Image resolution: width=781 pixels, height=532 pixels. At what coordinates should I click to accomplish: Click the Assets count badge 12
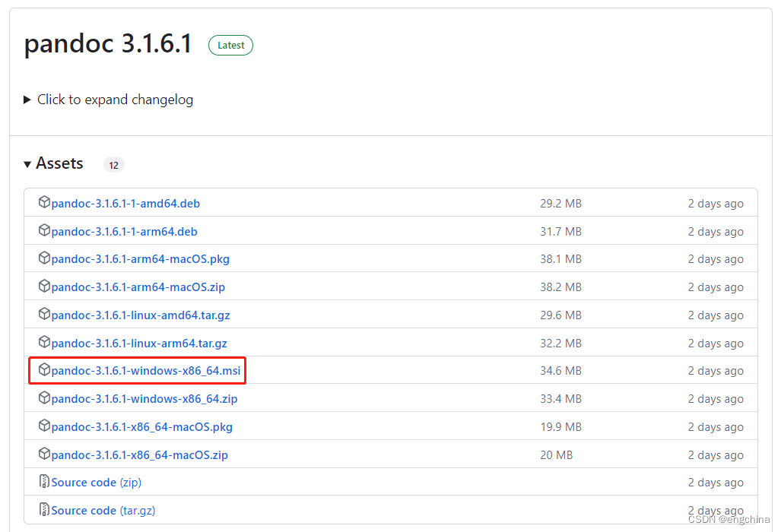click(x=113, y=165)
